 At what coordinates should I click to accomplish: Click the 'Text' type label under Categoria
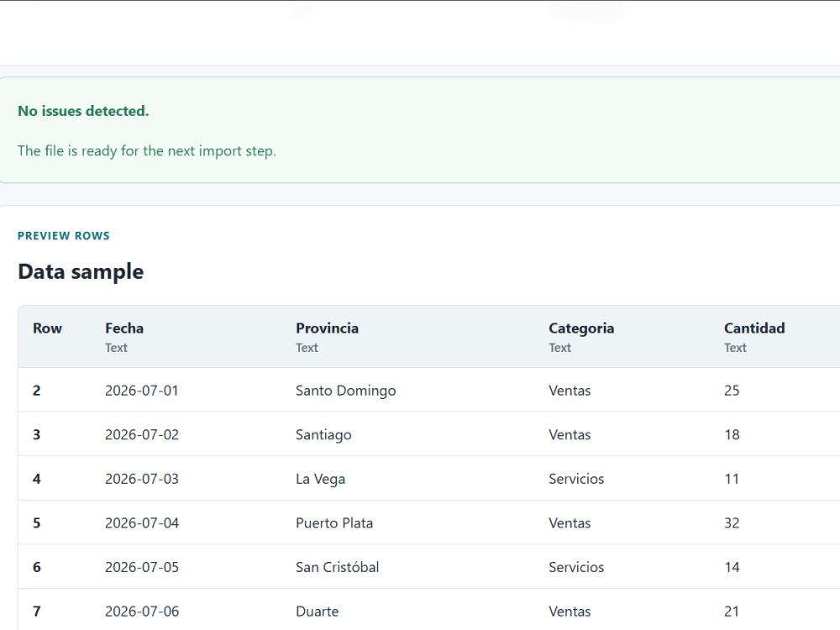click(559, 348)
